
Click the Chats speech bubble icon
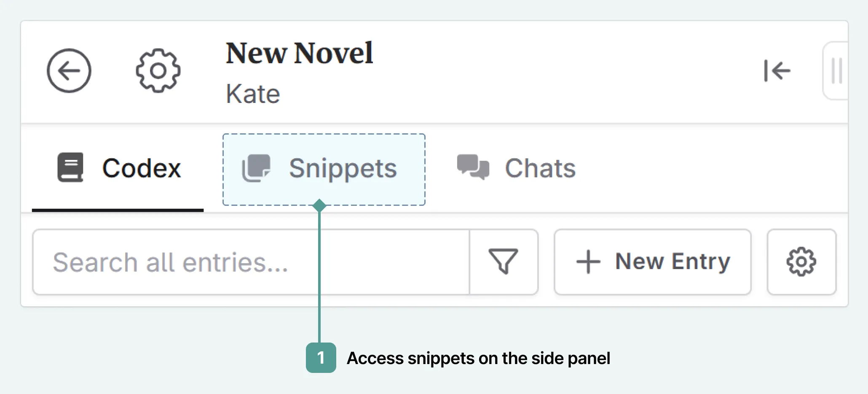tap(473, 168)
